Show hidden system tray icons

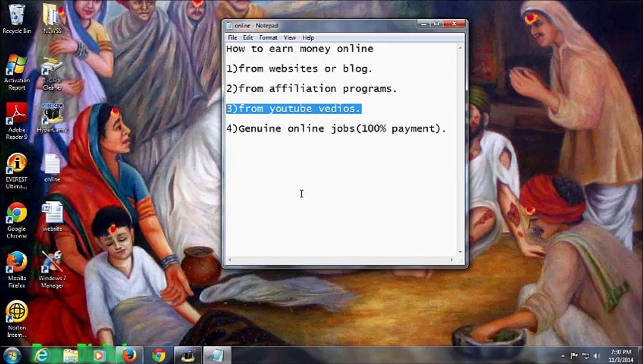tap(564, 356)
